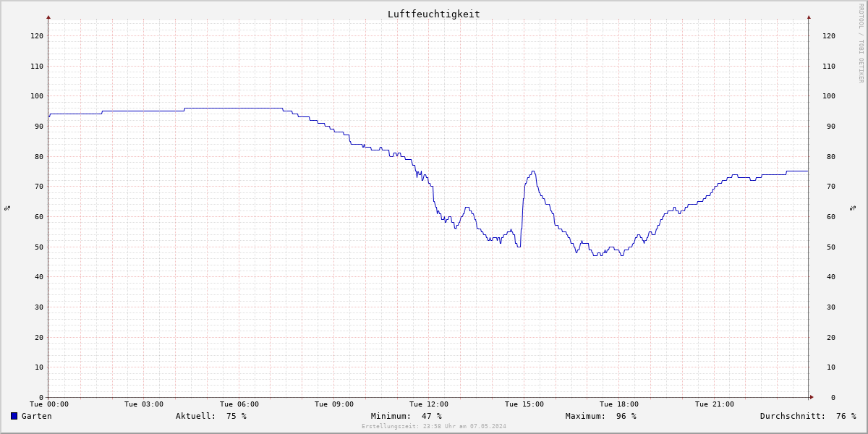Click the Durchschnitt: 76 % value

[807, 416]
